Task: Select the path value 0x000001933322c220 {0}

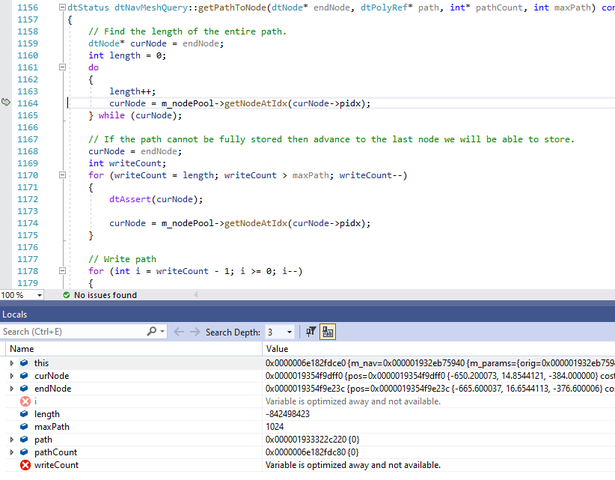Action: 312,440
